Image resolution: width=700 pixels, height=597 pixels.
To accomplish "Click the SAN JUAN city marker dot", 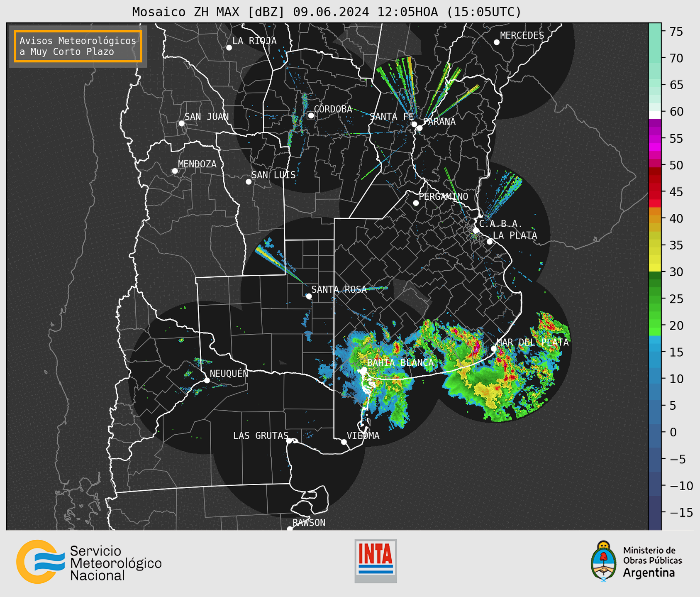I will 182,123.
